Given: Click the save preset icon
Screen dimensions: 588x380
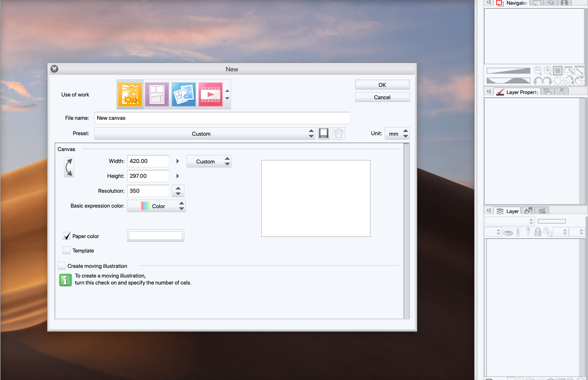Looking at the screenshot, I should click(324, 133).
